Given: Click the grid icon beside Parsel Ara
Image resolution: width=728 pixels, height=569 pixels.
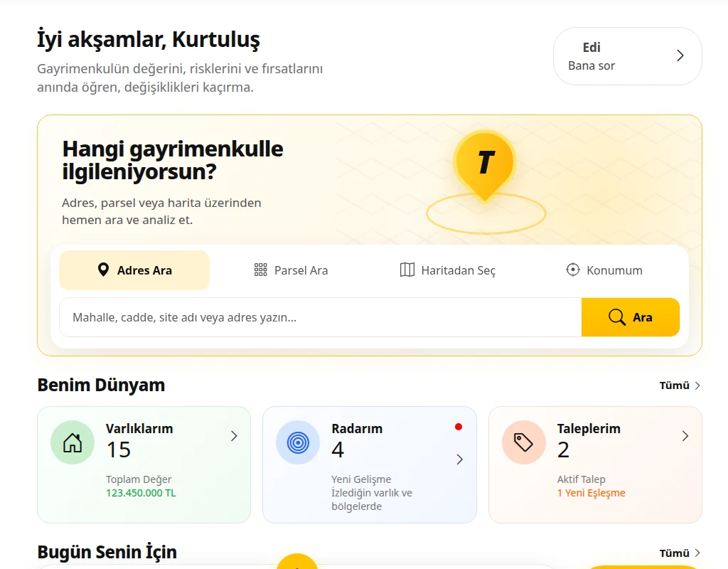Looking at the screenshot, I should click(260, 270).
